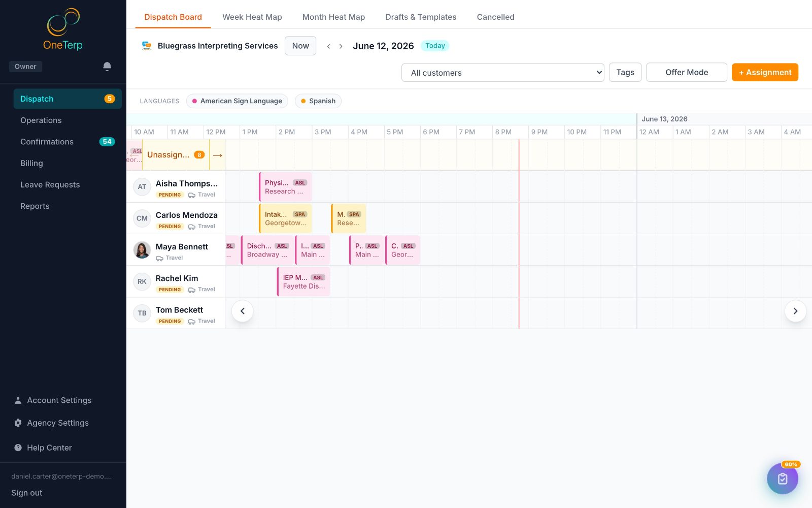The image size is (812, 508).
Task: Open the floating checklist progress widget
Action: click(783, 478)
